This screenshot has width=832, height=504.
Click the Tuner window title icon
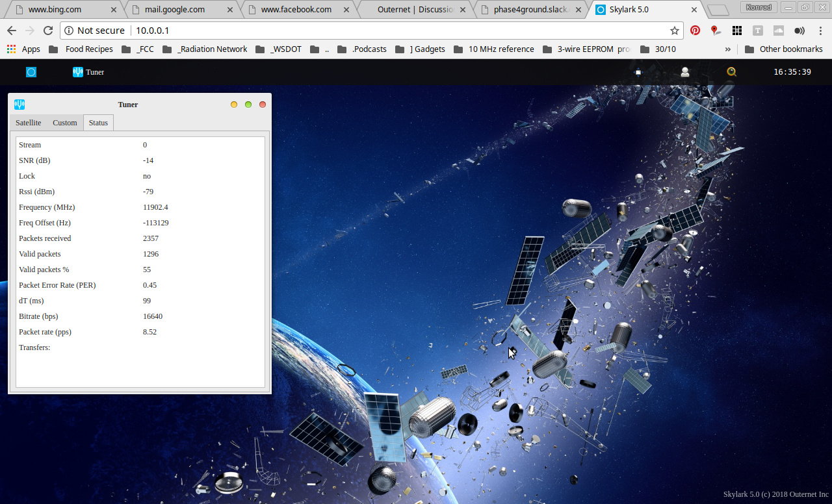[19, 105]
